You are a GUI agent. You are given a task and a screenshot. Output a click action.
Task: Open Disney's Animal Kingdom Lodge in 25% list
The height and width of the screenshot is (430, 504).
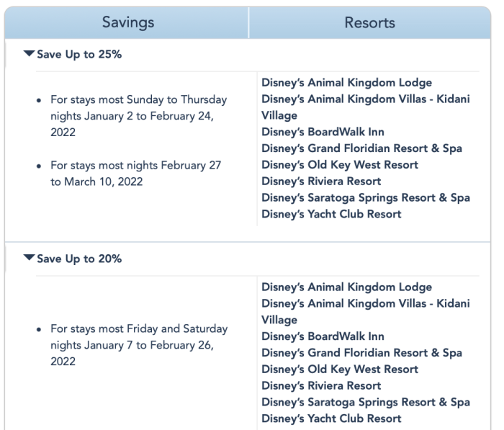[347, 83]
